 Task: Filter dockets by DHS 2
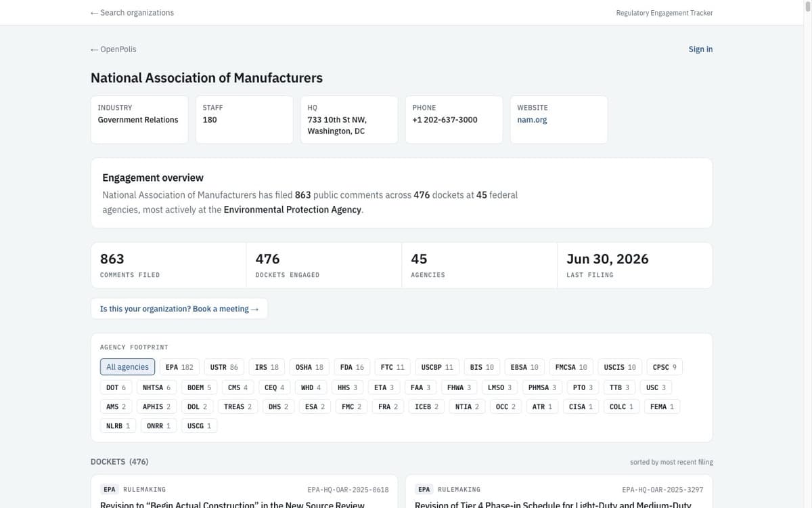[278, 406]
